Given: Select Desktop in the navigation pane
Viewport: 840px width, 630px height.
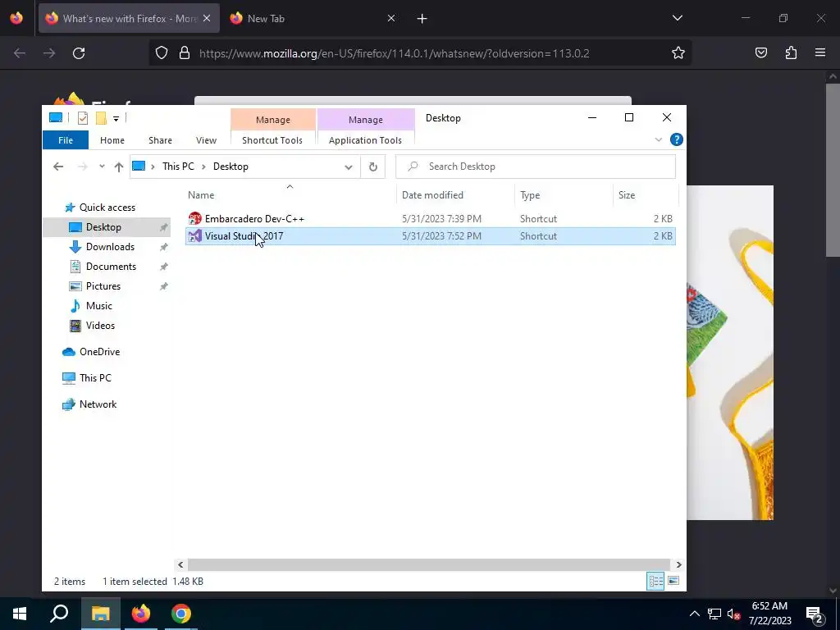Looking at the screenshot, I should coord(103,227).
